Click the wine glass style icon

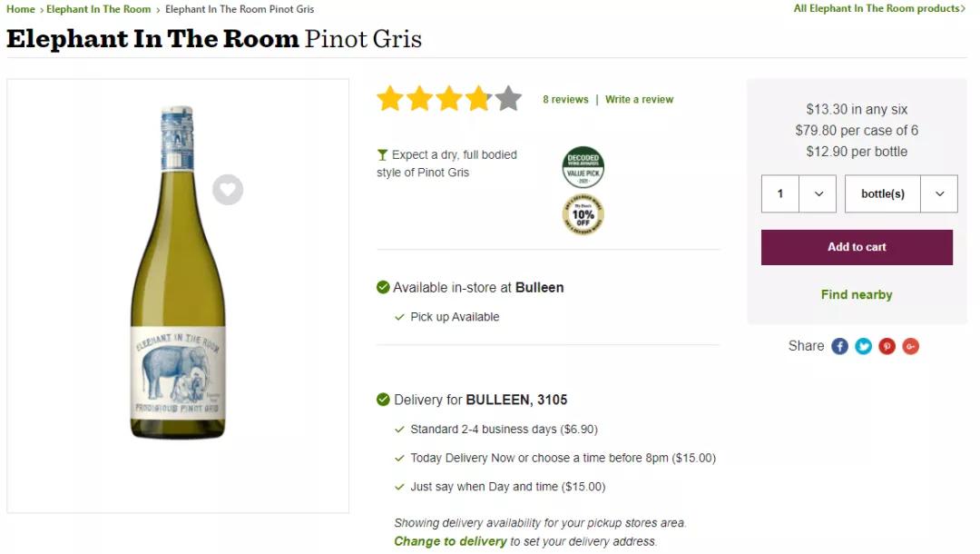point(382,155)
